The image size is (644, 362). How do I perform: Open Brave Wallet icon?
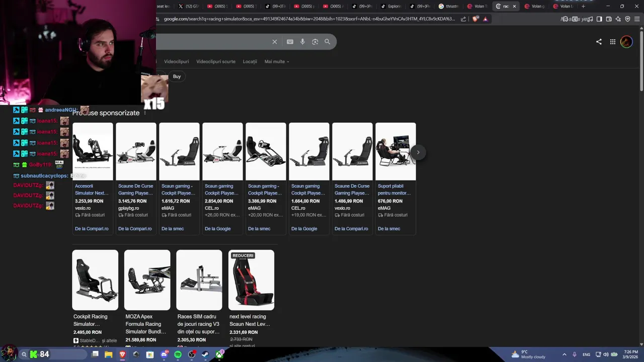pyautogui.click(x=609, y=19)
